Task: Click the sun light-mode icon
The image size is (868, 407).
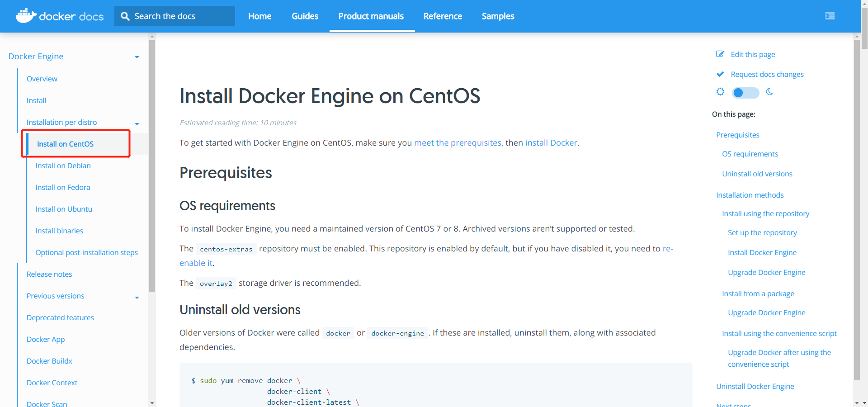Action: point(720,92)
